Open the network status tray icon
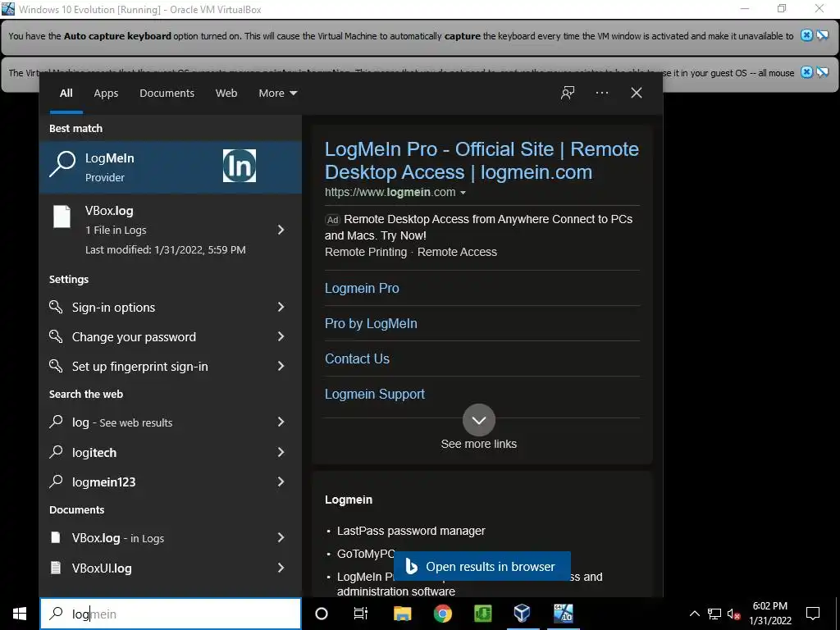This screenshot has width=840, height=630. point(714,614)
